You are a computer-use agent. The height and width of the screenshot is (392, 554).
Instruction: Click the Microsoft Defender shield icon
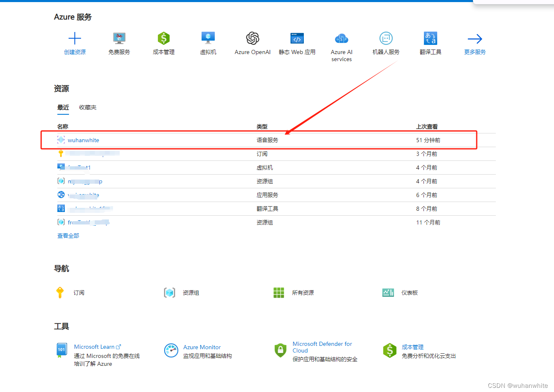coord(281,350)
